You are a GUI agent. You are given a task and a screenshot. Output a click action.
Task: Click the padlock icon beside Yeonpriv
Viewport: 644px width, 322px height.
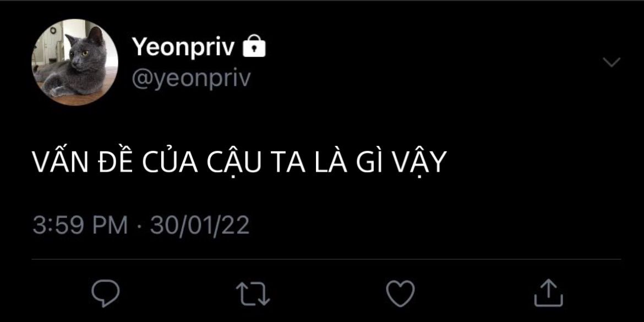pyautogui.click(x=254, y=46)
